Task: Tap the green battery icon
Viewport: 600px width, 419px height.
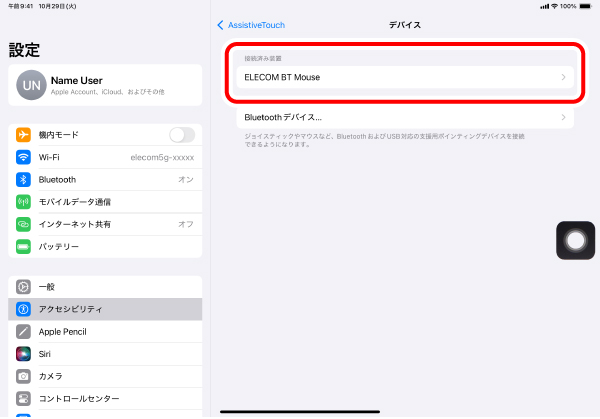Action: [23, 246]
